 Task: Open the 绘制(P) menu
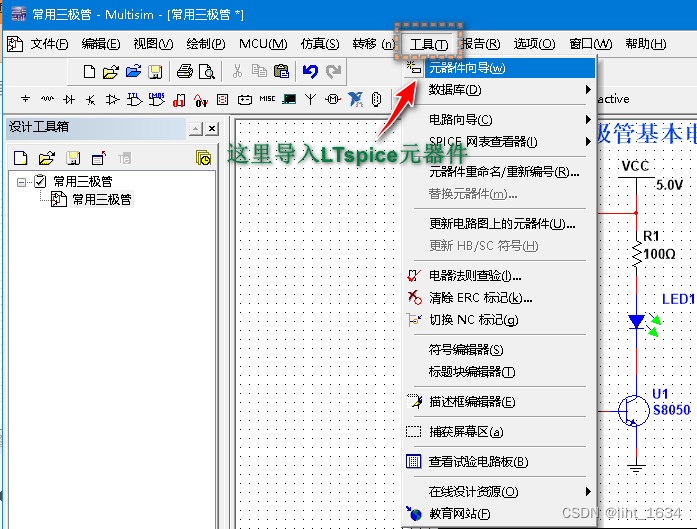tap(206, 44)
